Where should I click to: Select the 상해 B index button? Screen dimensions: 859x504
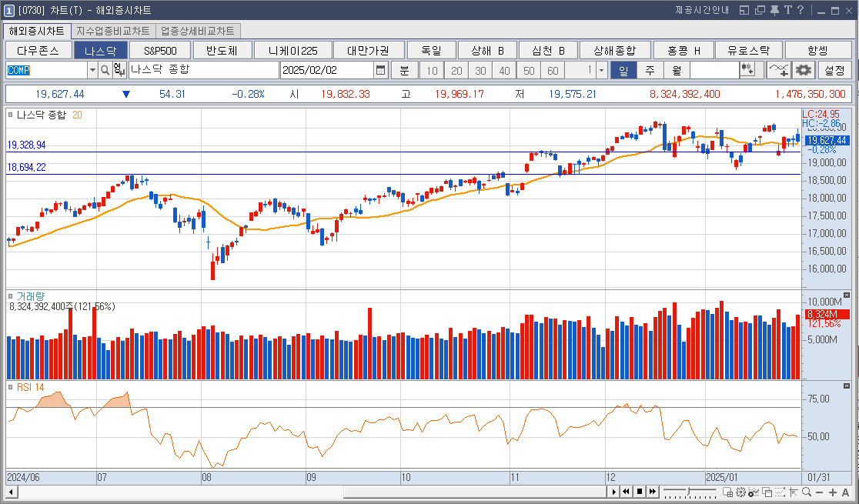coord(487,51)
